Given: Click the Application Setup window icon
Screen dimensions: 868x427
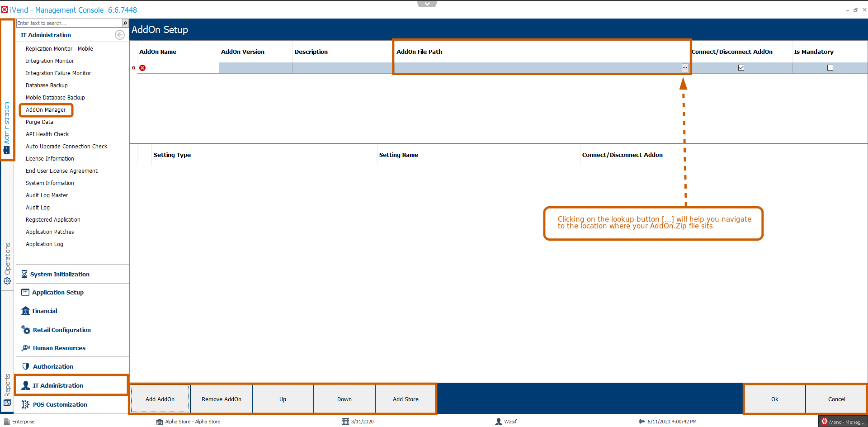Looking at the screenshot, I should tap(25, 292).
